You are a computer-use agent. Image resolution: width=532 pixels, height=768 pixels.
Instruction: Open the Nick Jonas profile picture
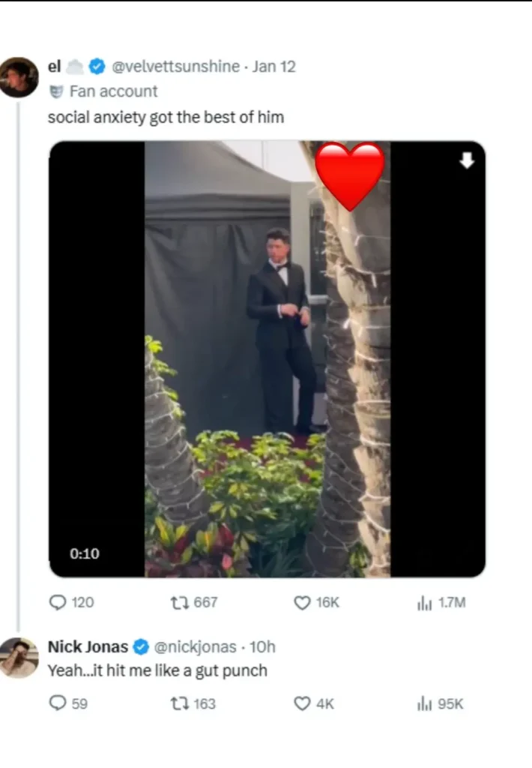pyautogui.click(x=19, y=658)
